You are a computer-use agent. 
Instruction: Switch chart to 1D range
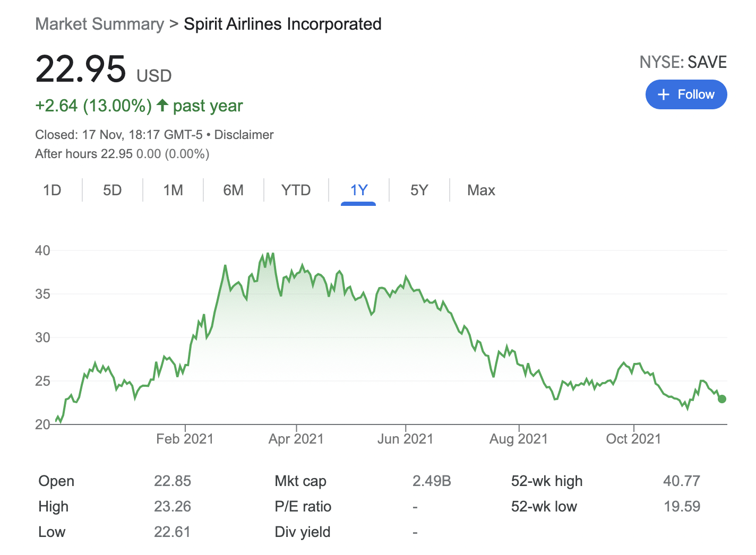(52, 190)
